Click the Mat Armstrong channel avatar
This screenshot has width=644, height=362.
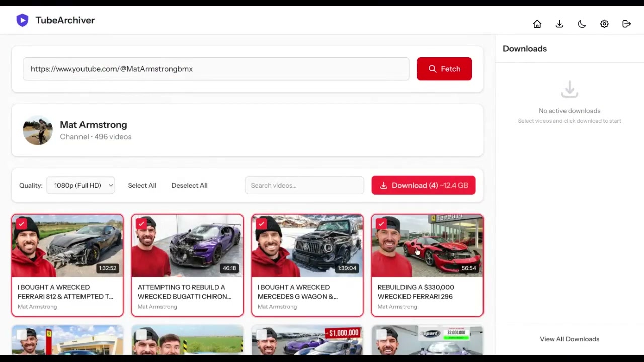(37, 130)
